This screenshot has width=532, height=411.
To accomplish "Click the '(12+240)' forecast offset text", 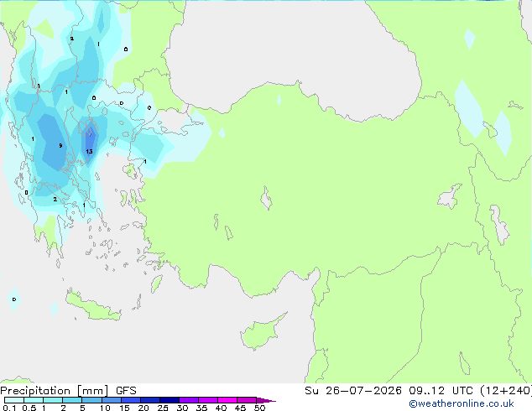I will point(506,391).
